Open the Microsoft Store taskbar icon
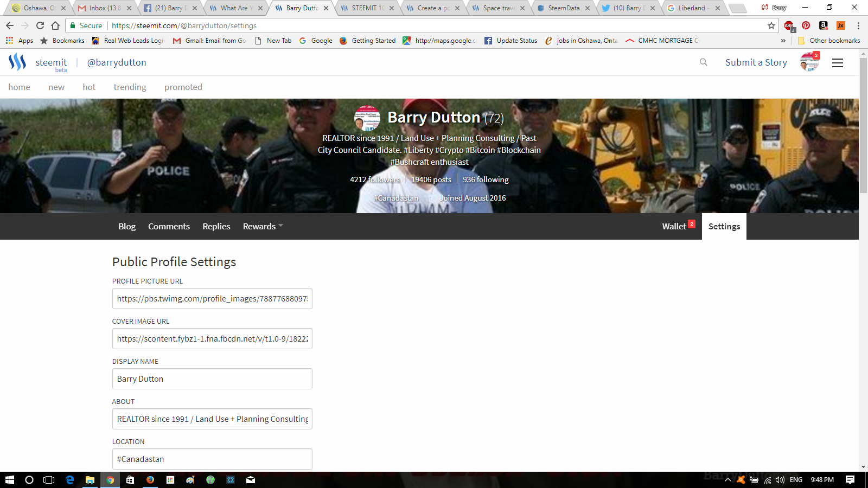 (x=130, y=480)
